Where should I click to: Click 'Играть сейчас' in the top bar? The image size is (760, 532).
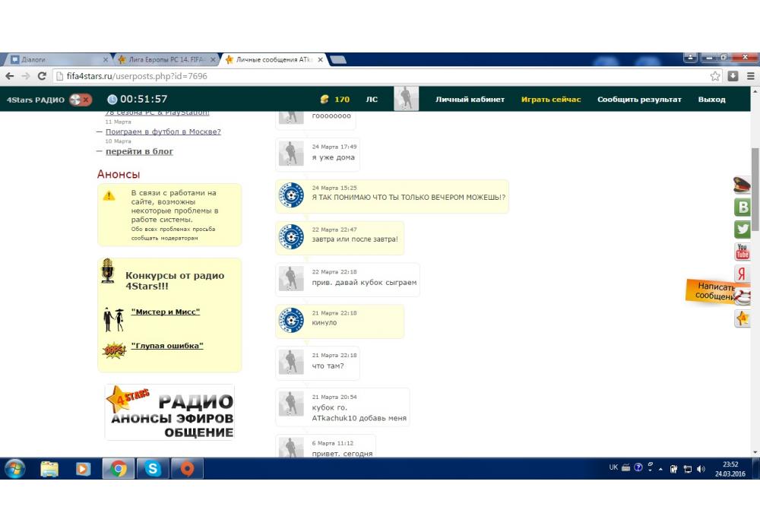(x=550, y=100)
